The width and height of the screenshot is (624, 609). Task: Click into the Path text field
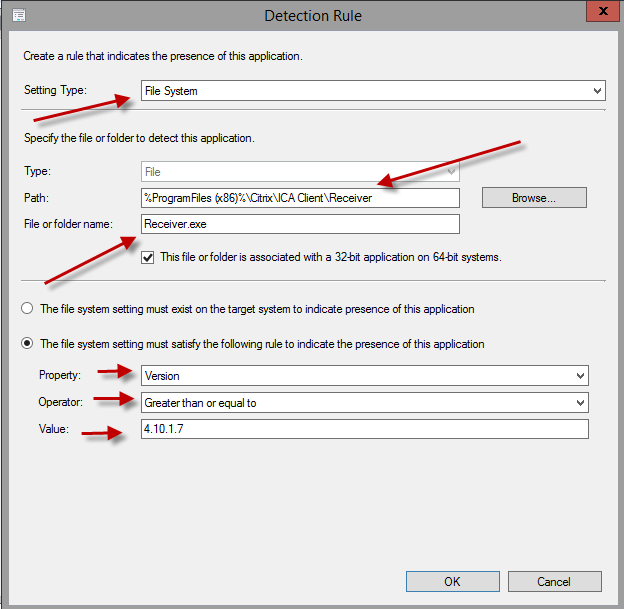click(301, 198)
